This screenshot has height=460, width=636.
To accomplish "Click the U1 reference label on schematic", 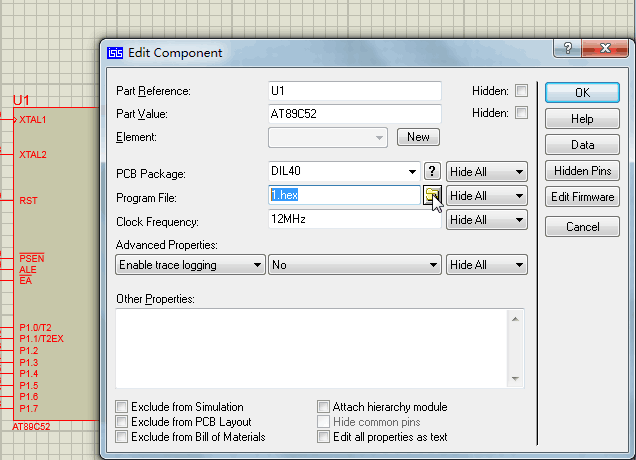I will (x=21, y=100).
